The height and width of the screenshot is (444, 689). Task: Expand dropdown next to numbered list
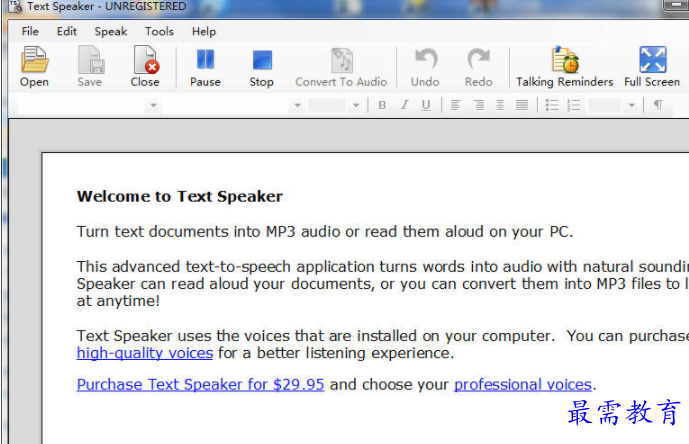(x=632, y=106)
